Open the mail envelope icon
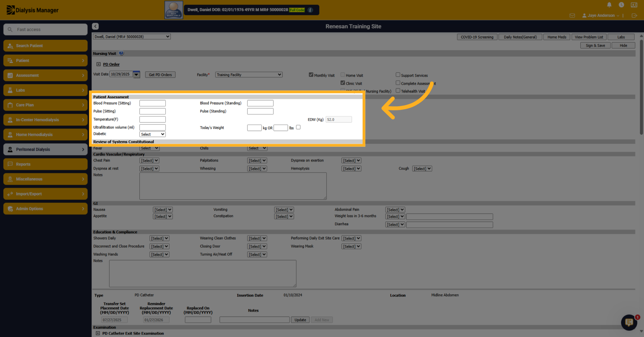This screenshot has height=337, width=644. [x=572, y=16]
